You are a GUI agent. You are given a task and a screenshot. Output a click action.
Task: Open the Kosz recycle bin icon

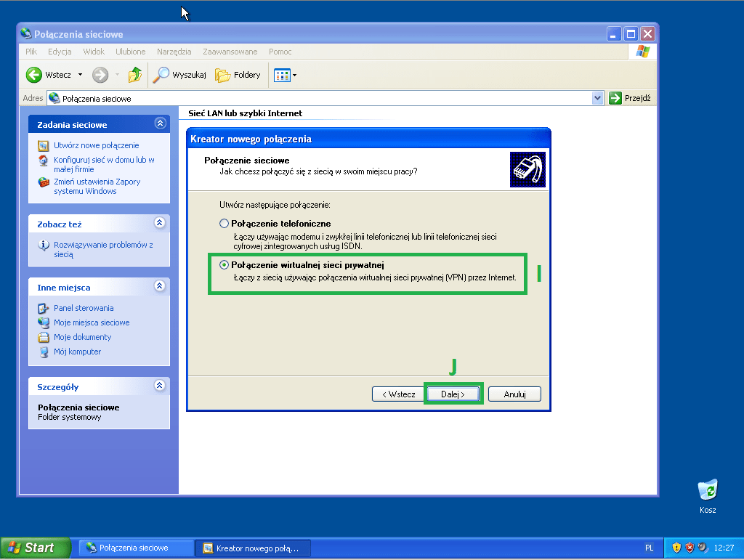coord(708,490)
